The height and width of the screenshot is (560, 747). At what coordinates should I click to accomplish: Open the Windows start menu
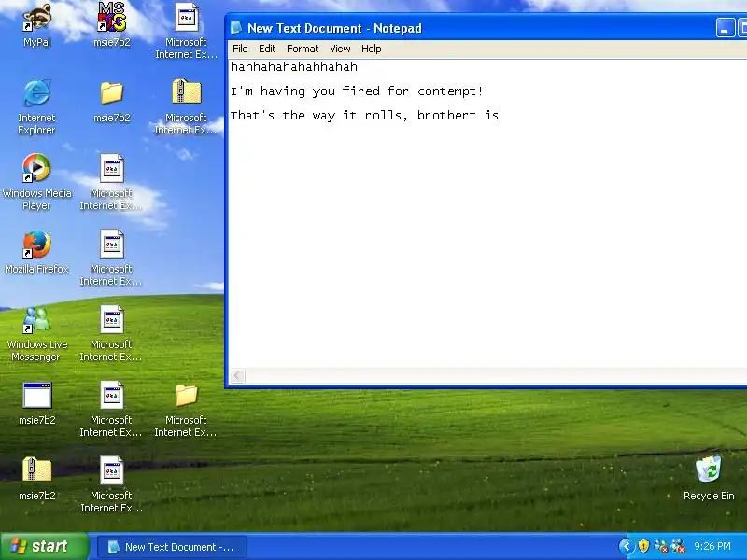pos(44,546)
